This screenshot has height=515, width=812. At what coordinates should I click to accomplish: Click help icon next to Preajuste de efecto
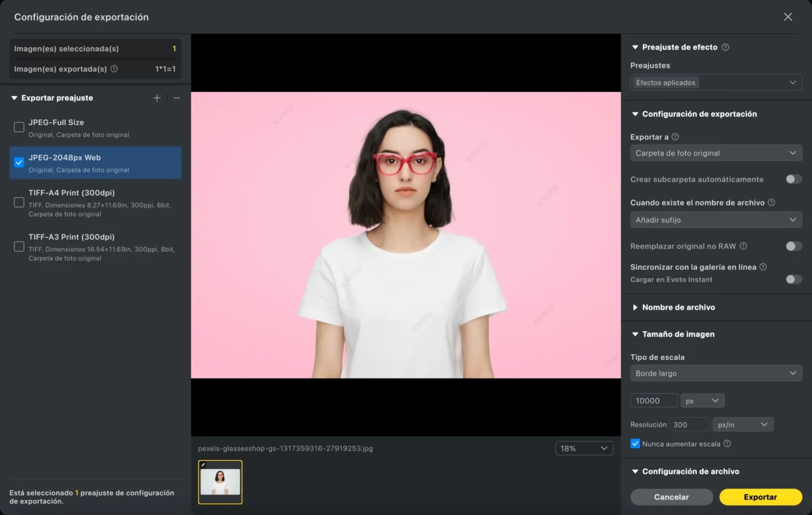point(725,47)
